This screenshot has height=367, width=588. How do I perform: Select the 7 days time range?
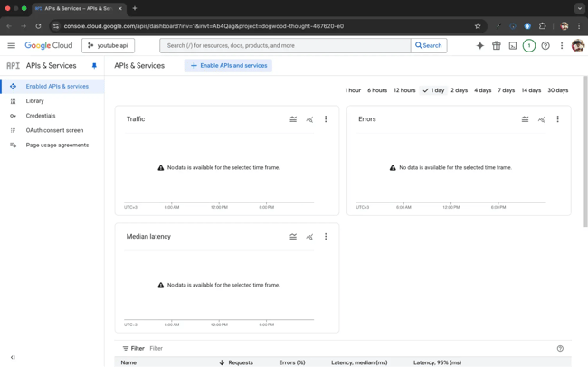coord(506,90)
